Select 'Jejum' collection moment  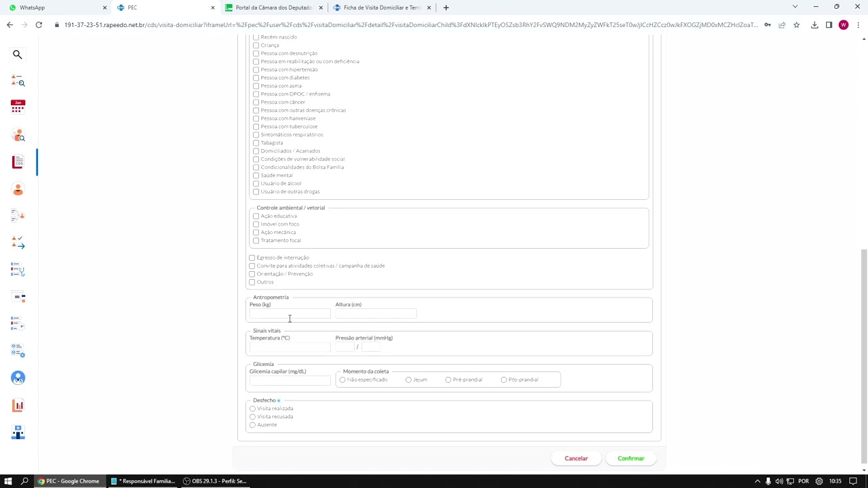[408, 380]
